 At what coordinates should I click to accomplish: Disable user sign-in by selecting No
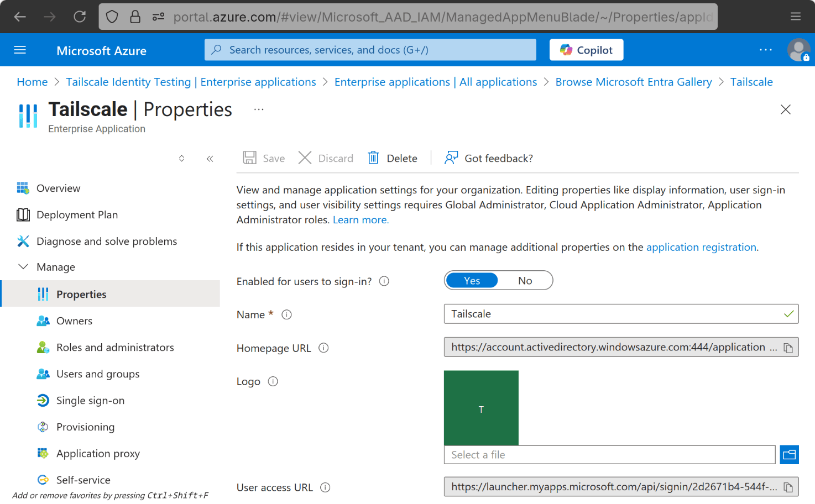tap(525, 280)
